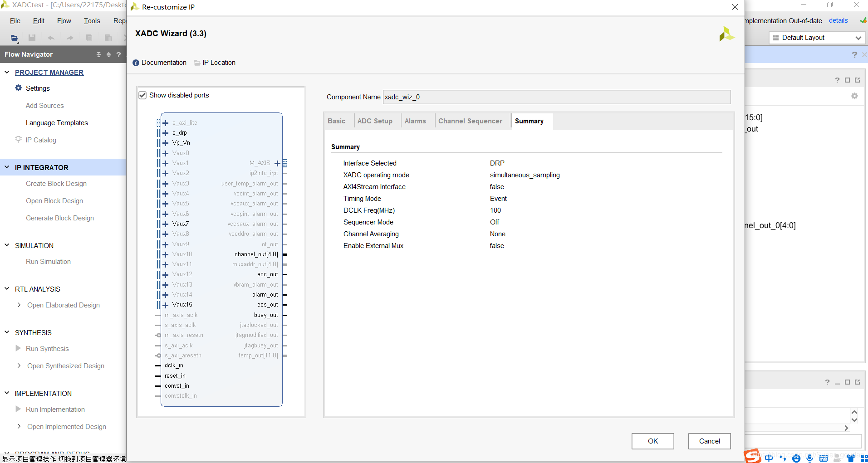Click the copy toolbar icon
The height and width of the screenshot is (463, 868).
click(89, 38)
